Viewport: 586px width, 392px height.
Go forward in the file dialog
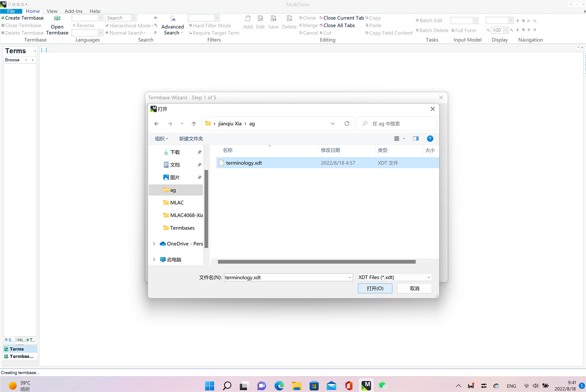coord(170,124)
